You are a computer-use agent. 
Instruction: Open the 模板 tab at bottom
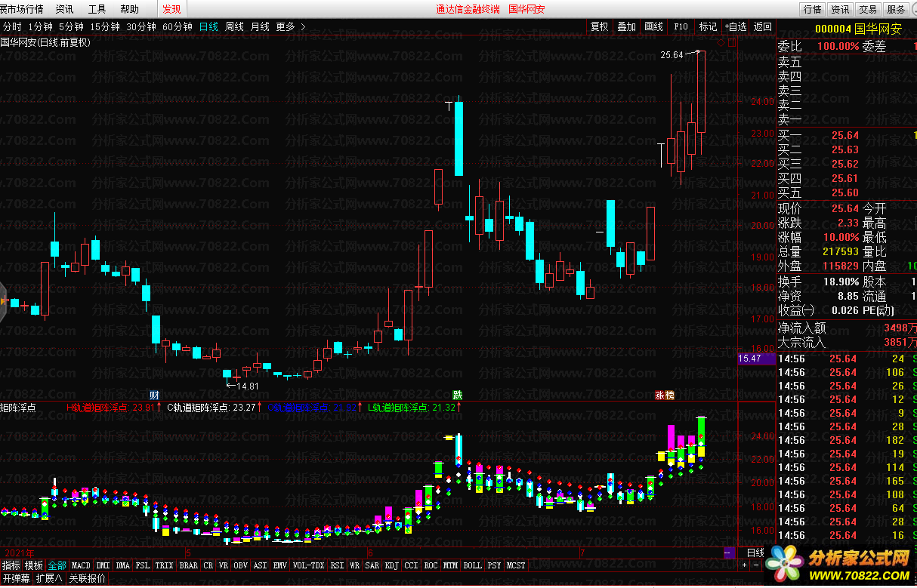[x=34, y=565]
